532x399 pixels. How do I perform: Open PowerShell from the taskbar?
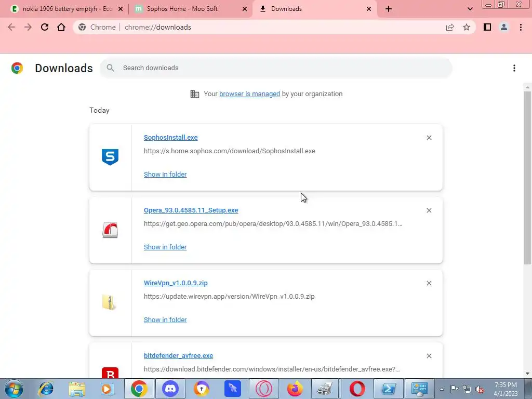point(388,389)
